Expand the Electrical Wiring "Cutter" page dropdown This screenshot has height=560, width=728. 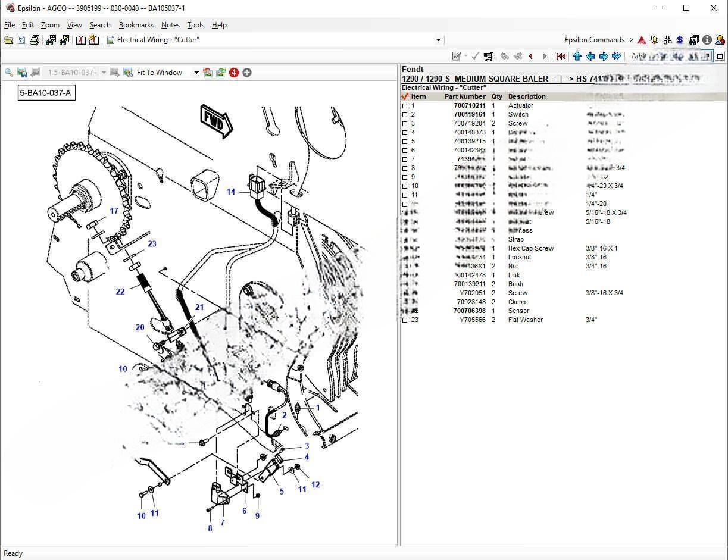pos(438,40)
